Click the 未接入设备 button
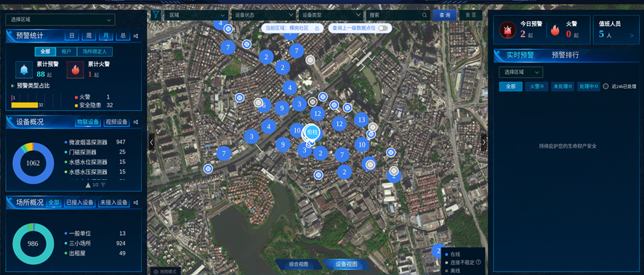The image size is (644, 275). click(x=114, y=203)
